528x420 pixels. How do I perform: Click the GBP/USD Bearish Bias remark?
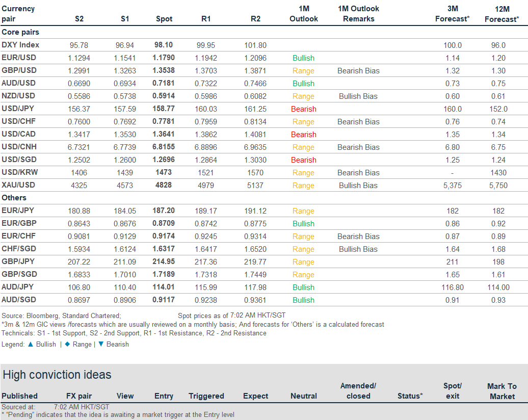click(358, 71)
